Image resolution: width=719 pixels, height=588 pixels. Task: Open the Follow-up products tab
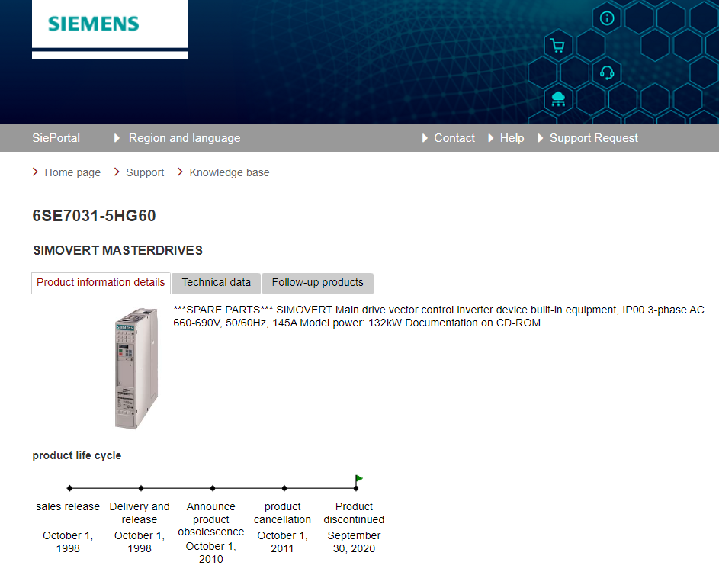coord(317,283)
